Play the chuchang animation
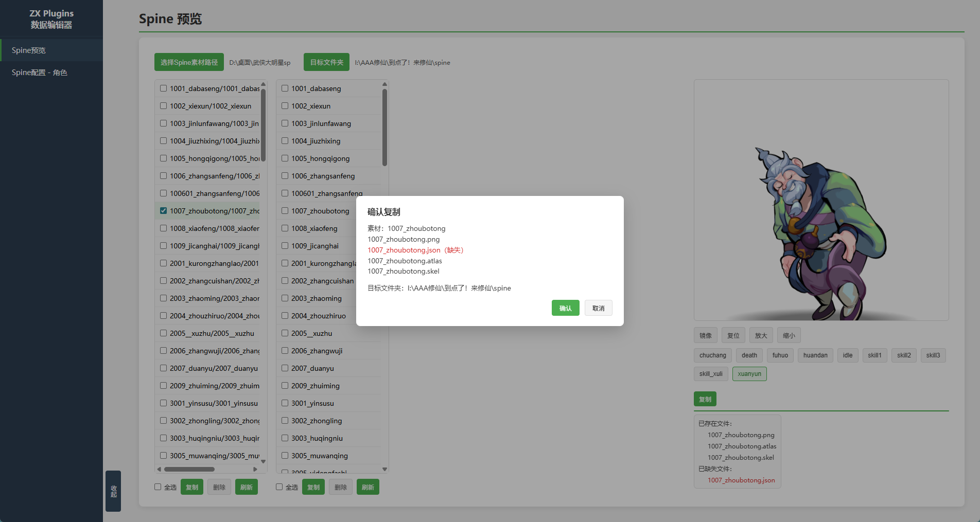 [x=713, y=355]
